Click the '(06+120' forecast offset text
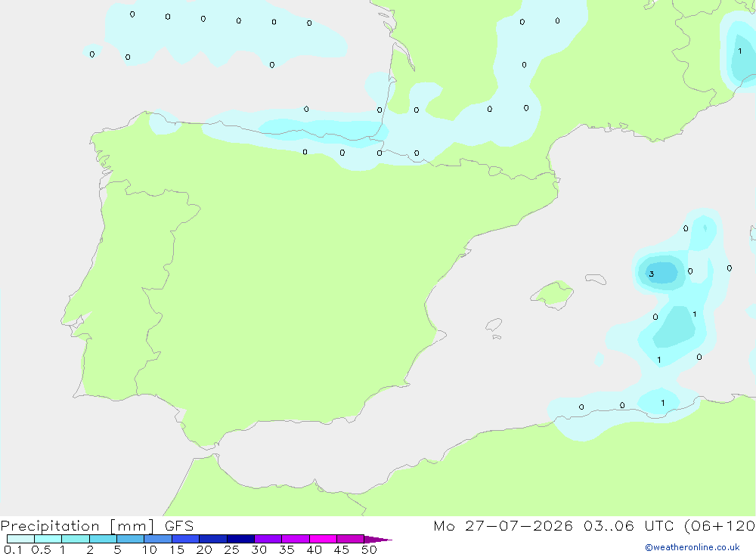The image size is (756, 554). tap(720, 525)
